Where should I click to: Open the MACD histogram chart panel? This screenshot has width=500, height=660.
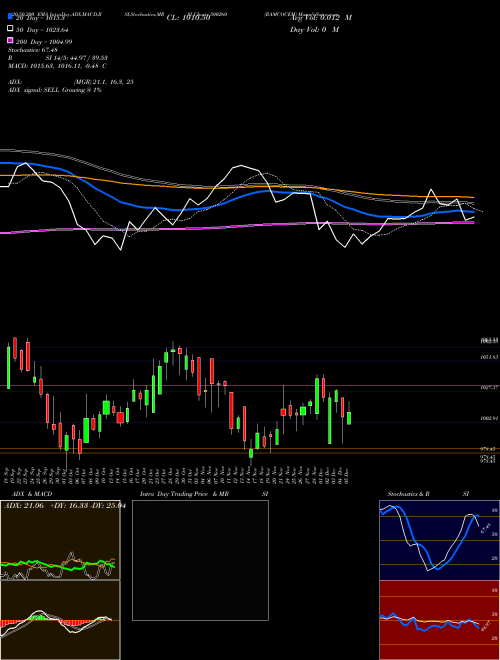pyautogui.click(x=60, y=620)
